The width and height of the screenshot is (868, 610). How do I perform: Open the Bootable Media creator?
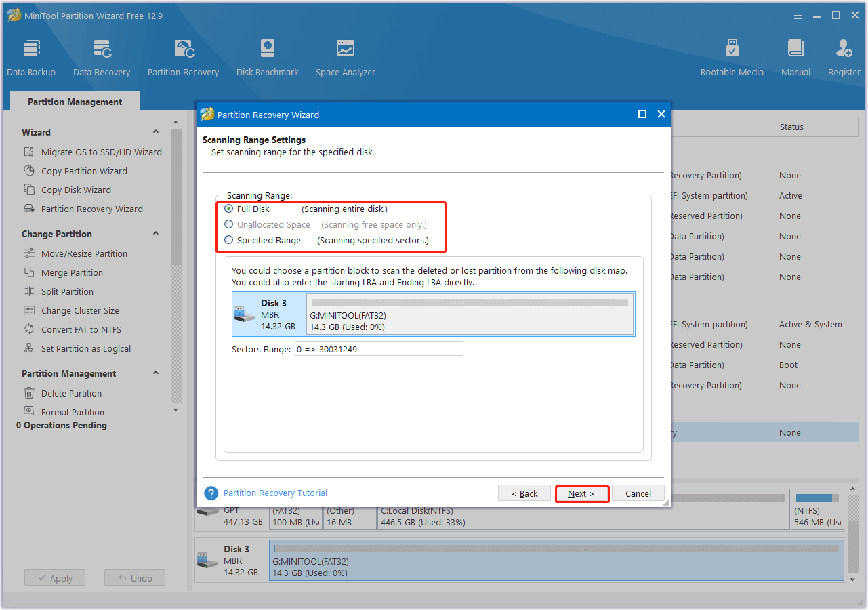click(732, 56)
